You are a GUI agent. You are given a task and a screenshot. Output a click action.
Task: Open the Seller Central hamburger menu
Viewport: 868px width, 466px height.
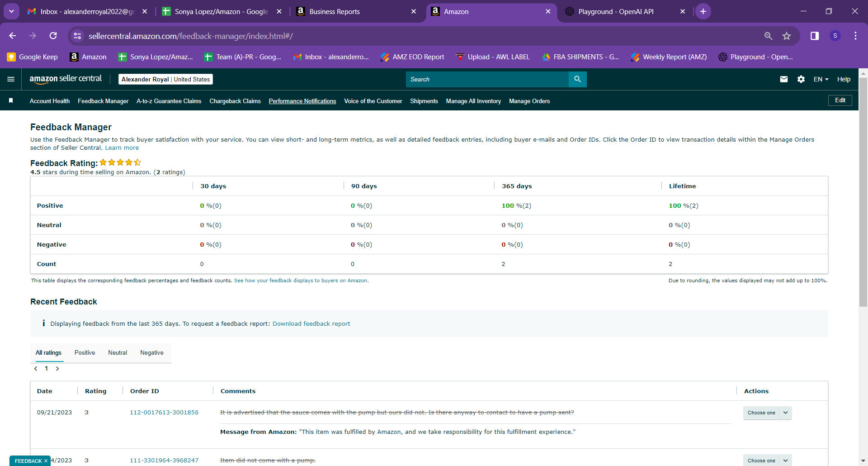11,79
